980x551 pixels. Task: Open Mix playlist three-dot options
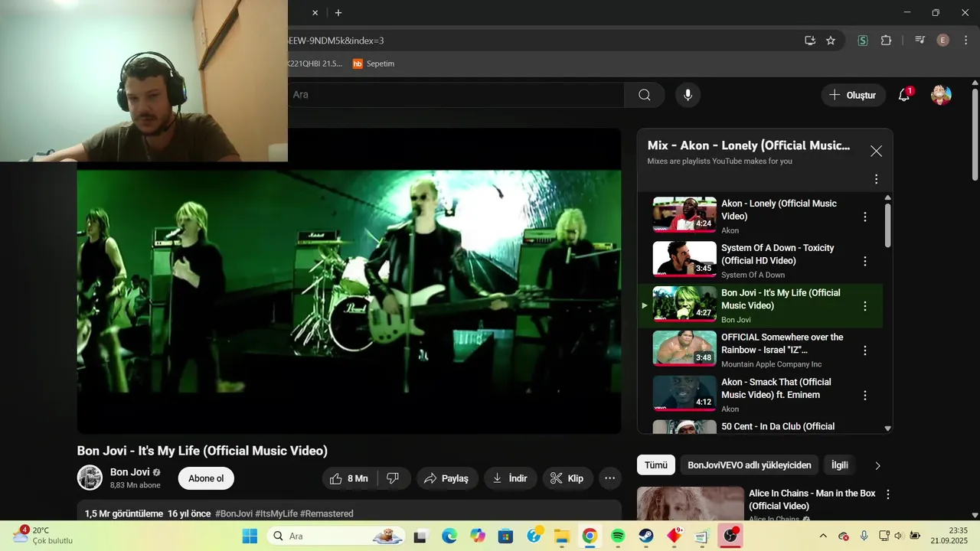(877, 179)
